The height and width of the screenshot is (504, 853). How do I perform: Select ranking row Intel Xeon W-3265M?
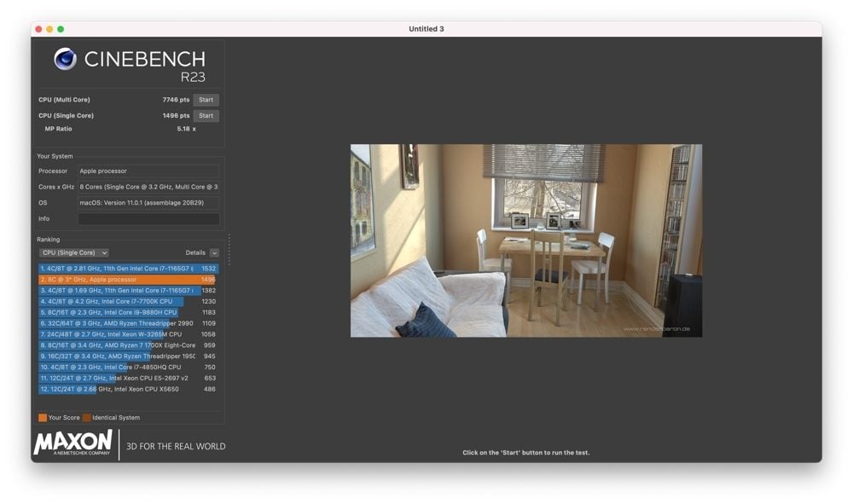[129, 334]
